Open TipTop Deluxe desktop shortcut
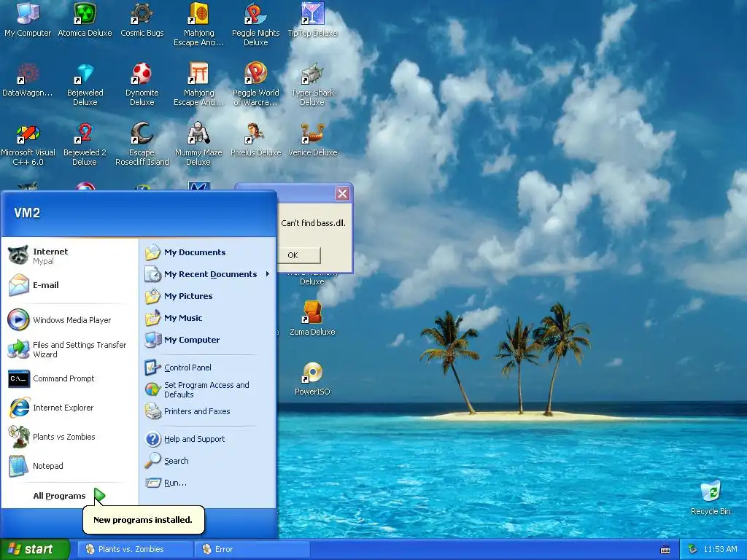 (312, 19)
